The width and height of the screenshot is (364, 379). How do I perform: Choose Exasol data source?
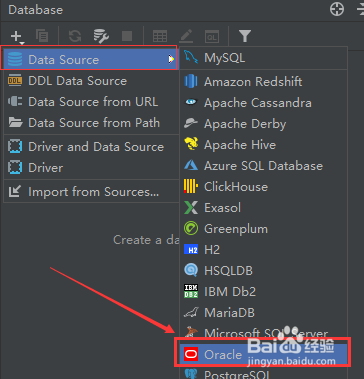[x=264, y=208]
